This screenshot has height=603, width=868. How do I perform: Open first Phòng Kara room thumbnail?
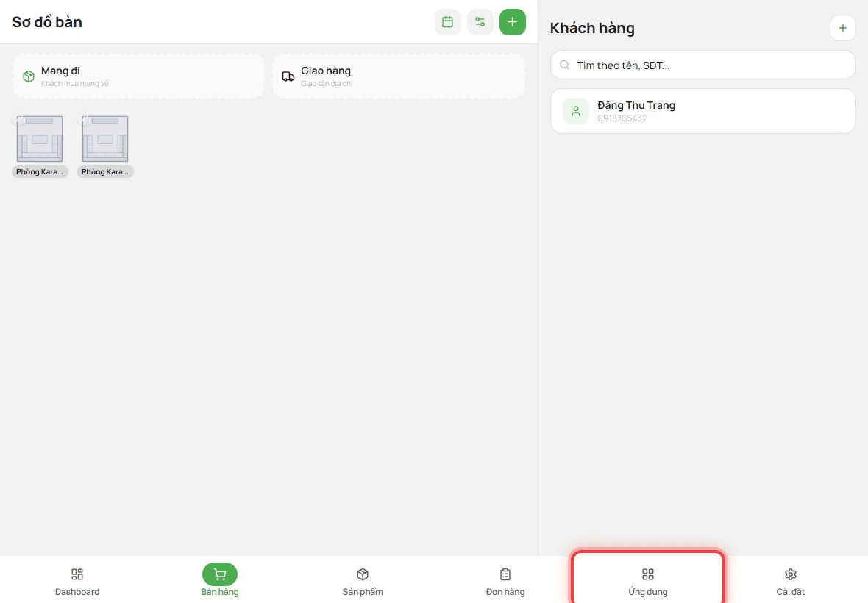pos(40,146)
